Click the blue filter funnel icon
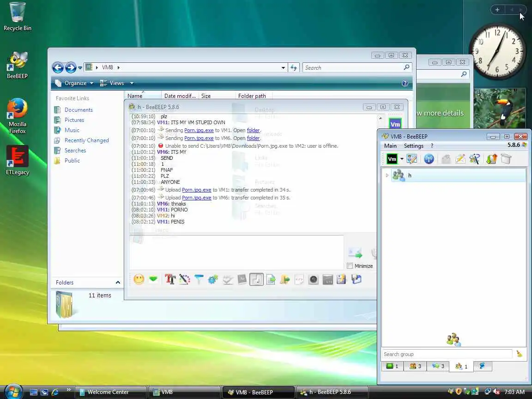 [199, 279]
